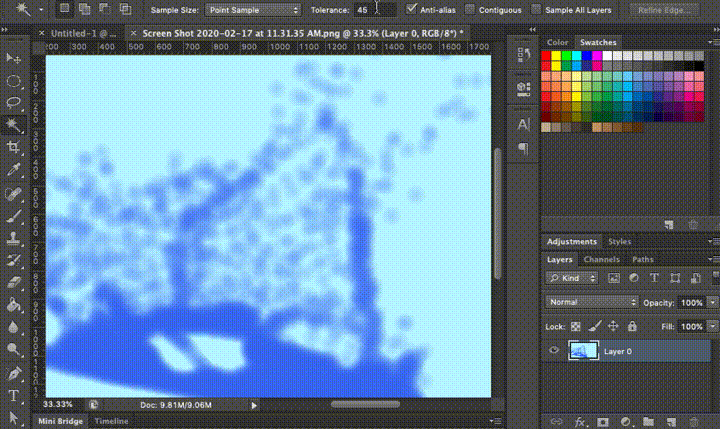Image resolution: width=720 pixels, height=429 pixels.
Task: Select the Brush tool
Action: tap(13, 216)
